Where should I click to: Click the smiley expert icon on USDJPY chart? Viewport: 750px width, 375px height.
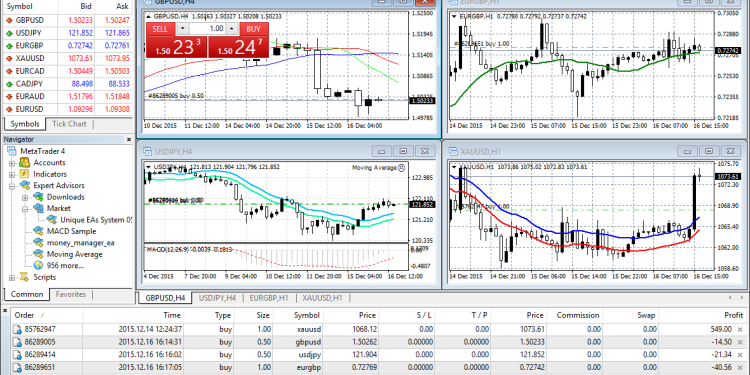tap(401, 167)
